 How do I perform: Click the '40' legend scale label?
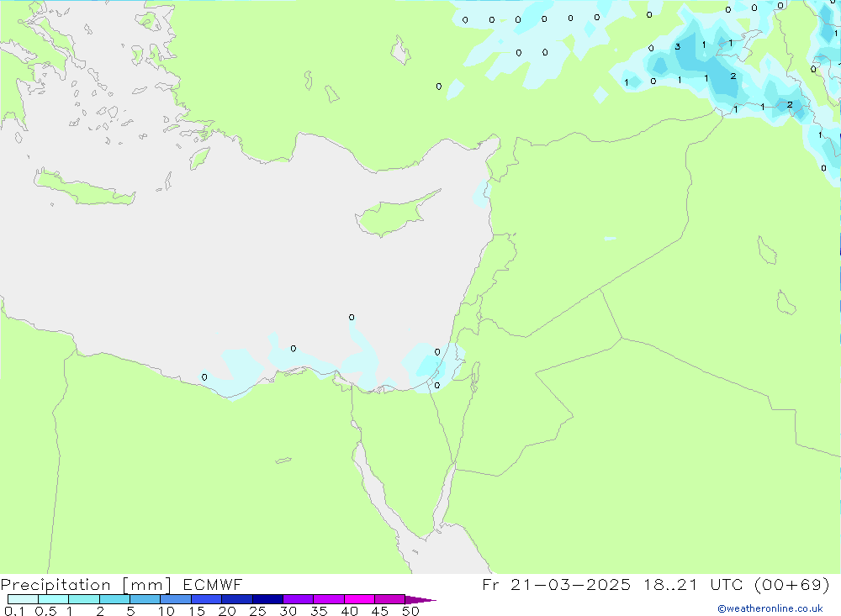[x=349, y=611]
